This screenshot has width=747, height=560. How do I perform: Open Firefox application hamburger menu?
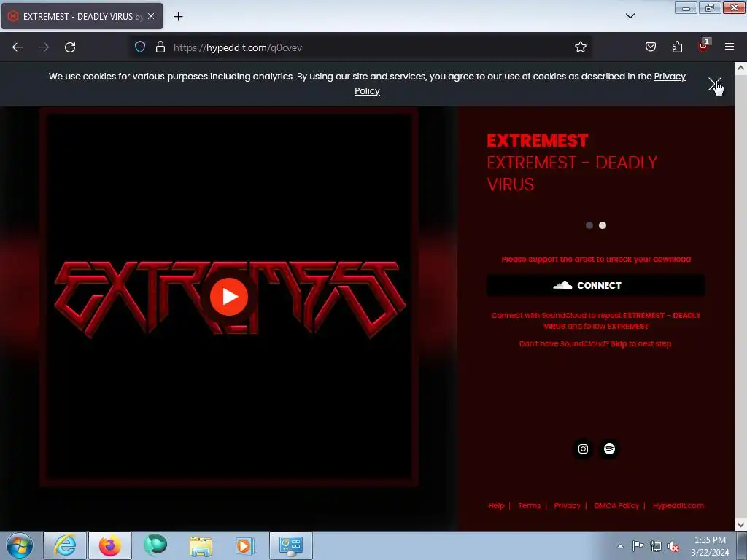click(729, 47)
